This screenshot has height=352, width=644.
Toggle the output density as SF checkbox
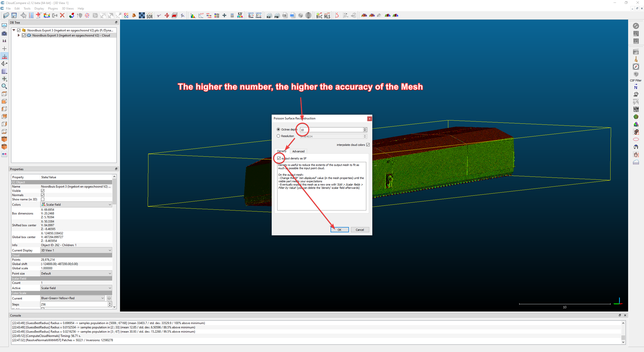point(279,158)
